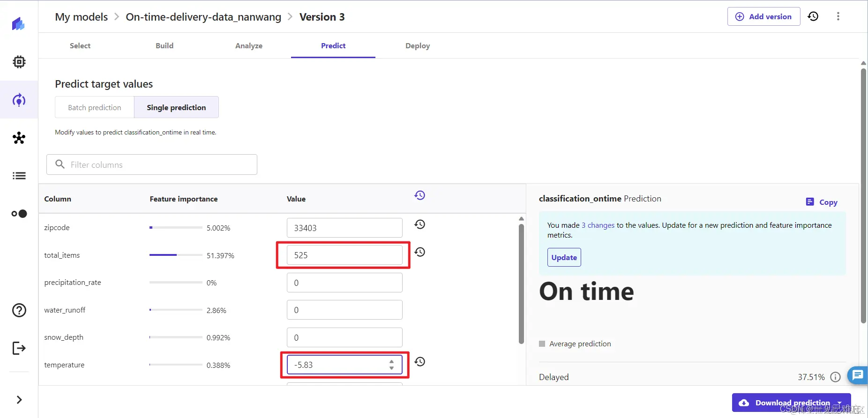
Task: Edit the precipitation_rate value field
Action: click(x=344, y=283)
